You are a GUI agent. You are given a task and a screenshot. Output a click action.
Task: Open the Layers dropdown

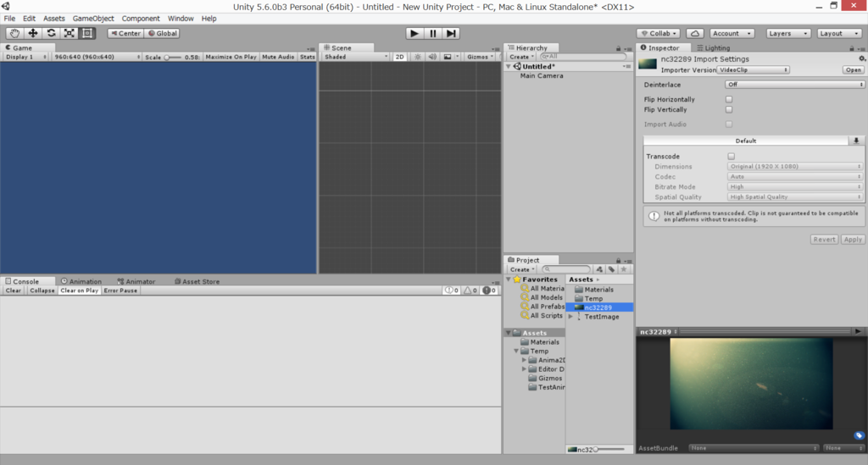click(788, 33)
